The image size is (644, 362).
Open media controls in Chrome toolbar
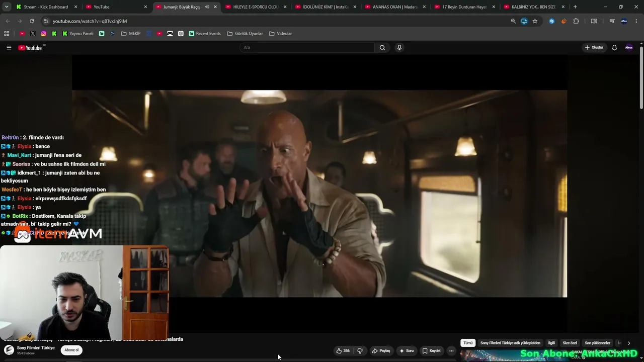click(612, 21)
